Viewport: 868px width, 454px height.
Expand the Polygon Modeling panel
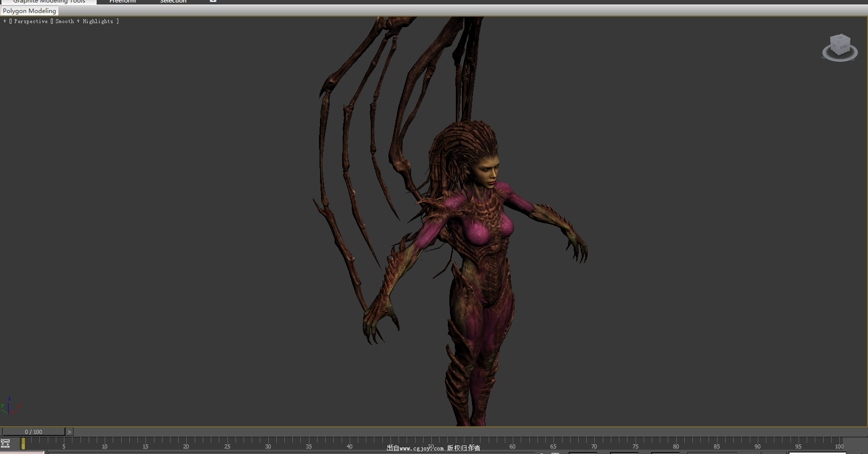(30, 11)
